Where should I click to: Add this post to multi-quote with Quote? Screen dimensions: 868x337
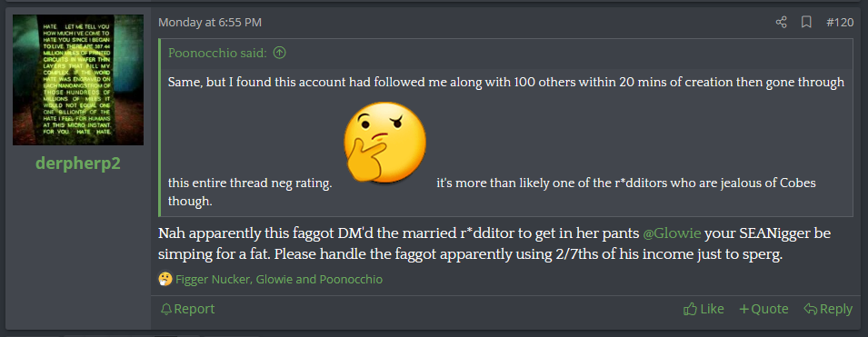tap(770, 309)
